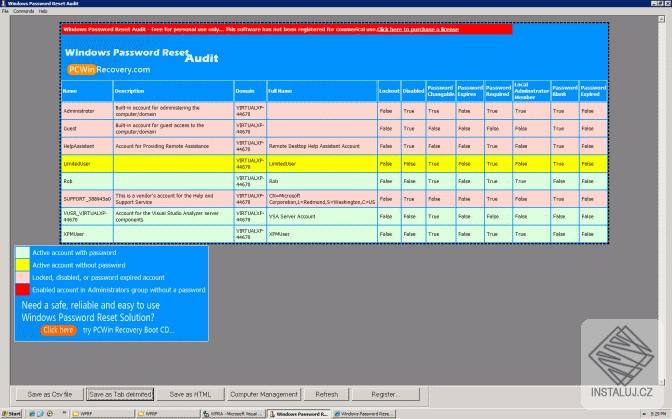The image size is (672, 419).
Task: Refresh the account audit list
Action: click(x=327, y=394)
